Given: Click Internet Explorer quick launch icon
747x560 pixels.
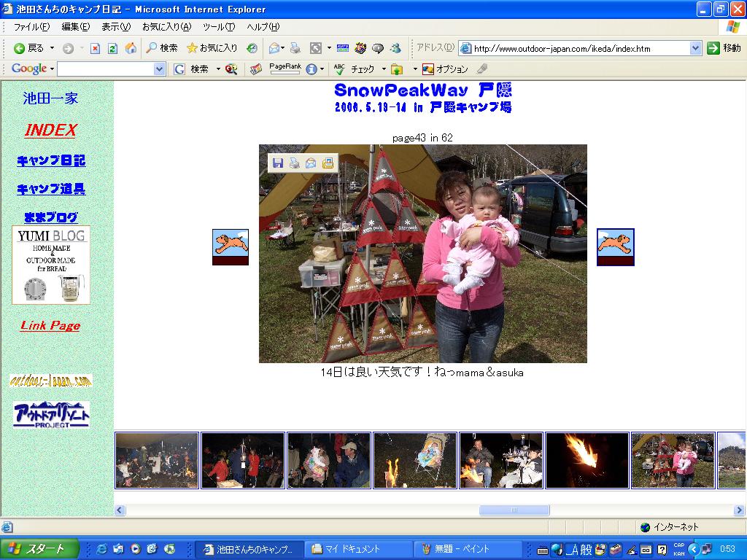Looking at the screenshot, I should coord(101,549).
